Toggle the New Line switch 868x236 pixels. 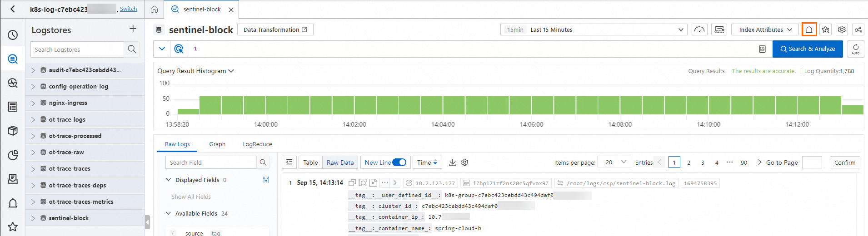(x=399, y=162)
